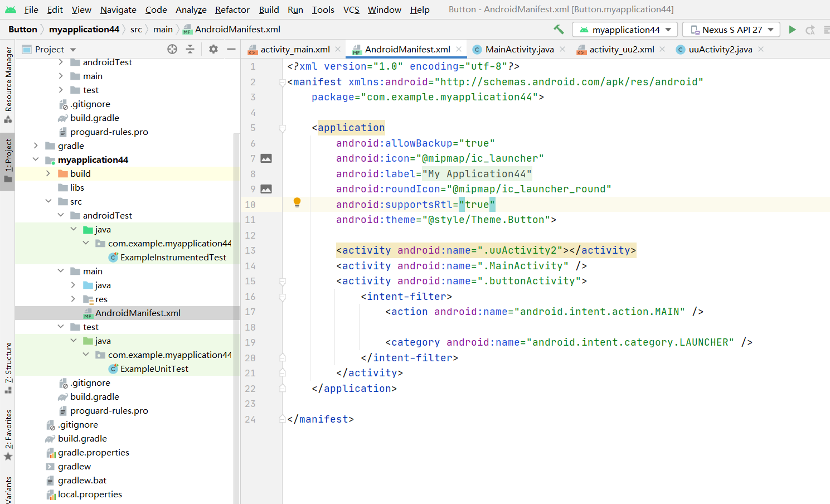The width and height of the screenshot is (830, 504).
Task: Click the Button breadcrumb in navigation bar
Action: 23,30
